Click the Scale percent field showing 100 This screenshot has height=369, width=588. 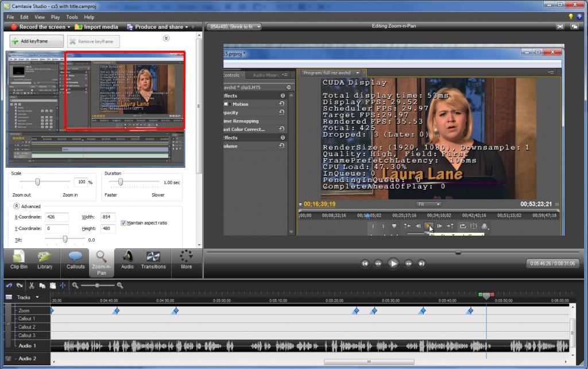point(80,182)
